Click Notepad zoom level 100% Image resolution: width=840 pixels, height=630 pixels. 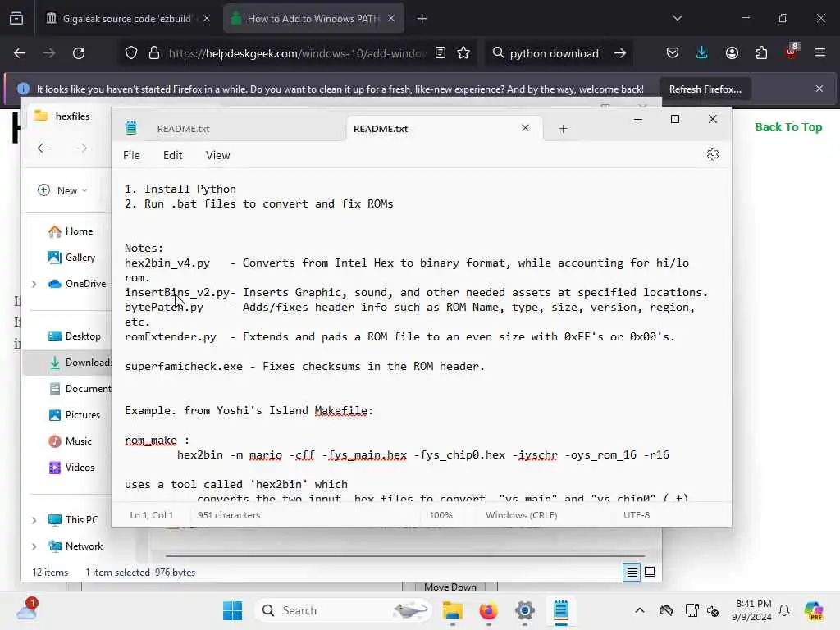441,515
